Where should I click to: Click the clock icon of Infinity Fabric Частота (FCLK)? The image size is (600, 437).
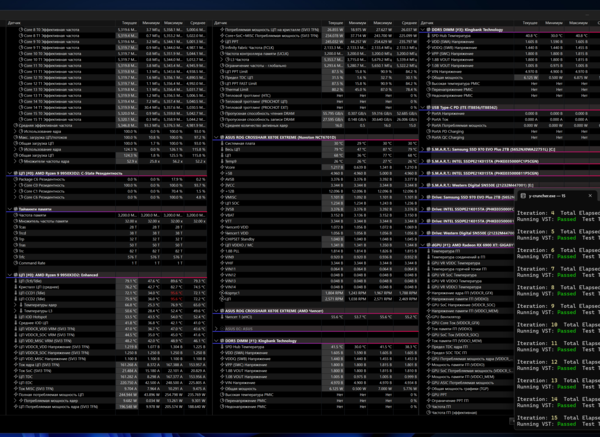tap(222, 47)
